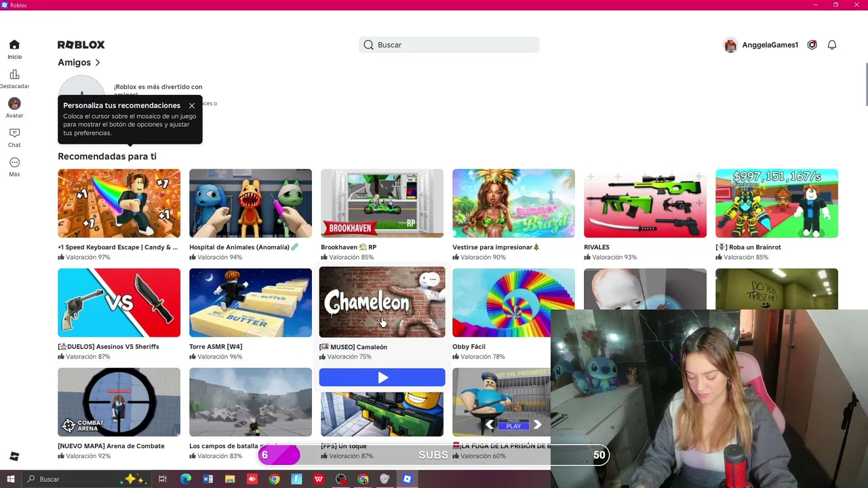The width and height of the screenshot is (868, 488).
Task: Open the Avatar editor from sidebar
Action: pos(14,108)
